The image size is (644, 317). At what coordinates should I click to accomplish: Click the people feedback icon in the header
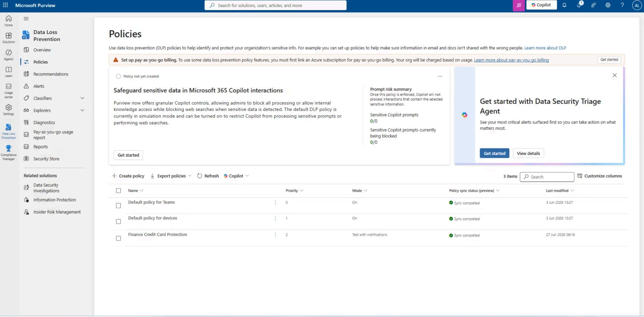pos(593,5)
